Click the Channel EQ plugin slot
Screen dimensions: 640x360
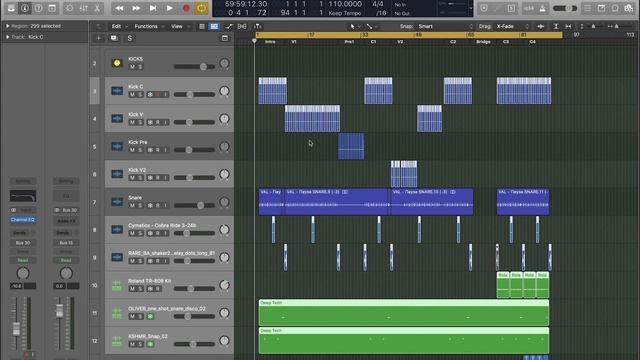23,220
